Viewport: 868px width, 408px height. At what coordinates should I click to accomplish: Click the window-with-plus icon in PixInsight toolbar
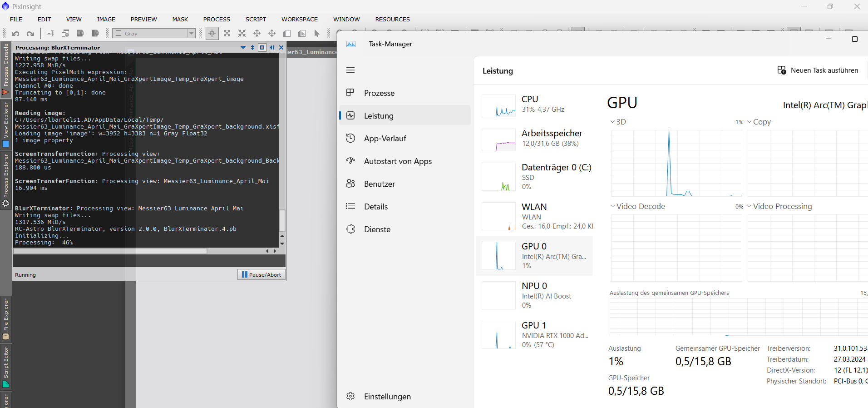[65, 33]
